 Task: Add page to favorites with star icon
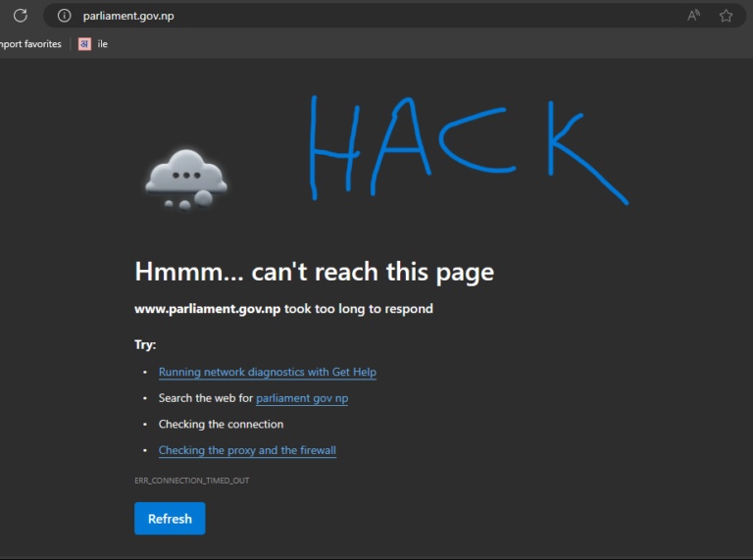pyautogui.click(x=726, y=16)
